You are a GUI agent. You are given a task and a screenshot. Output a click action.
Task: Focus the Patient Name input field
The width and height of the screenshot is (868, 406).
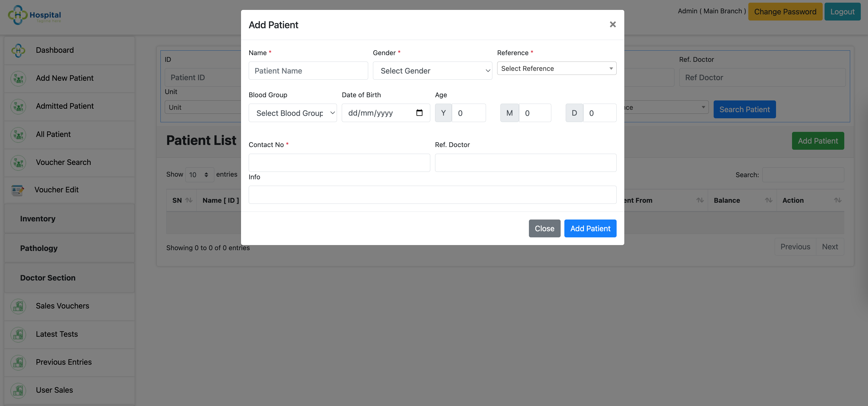[308, 71]
